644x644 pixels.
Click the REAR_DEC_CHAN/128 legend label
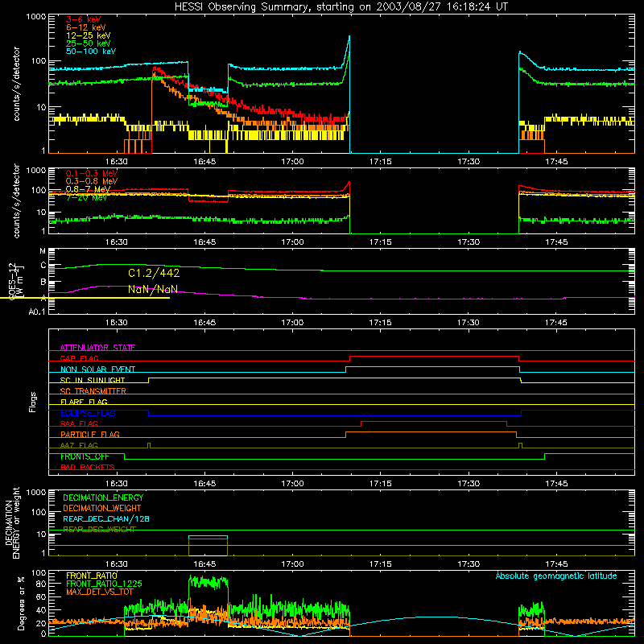[106, 519]
